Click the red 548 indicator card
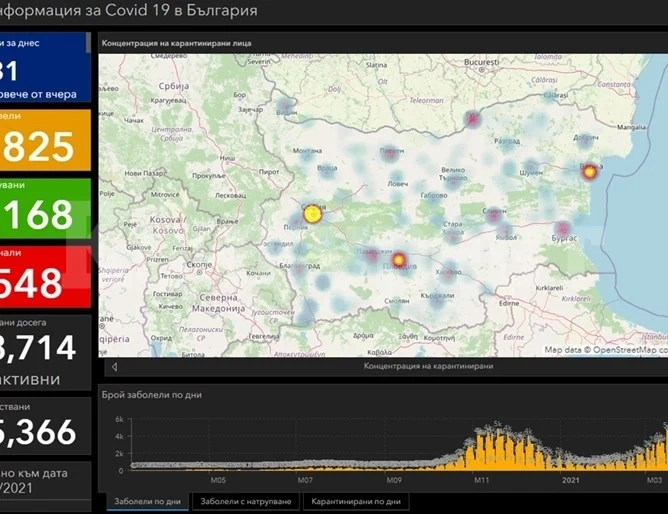Screen dimensions: 668x514 pyautogui.click(x=45, y=277)
